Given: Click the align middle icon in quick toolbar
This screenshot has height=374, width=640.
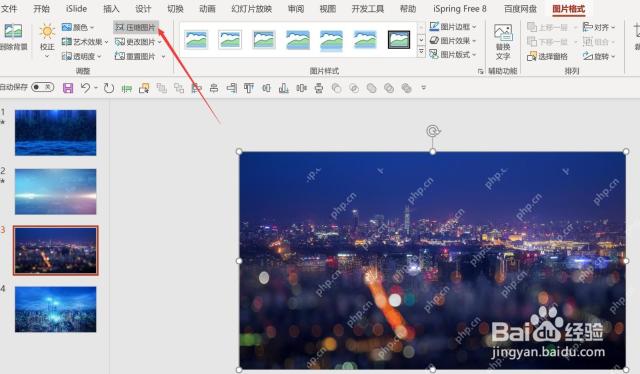Looking at the screenshot, I should 266,88.
